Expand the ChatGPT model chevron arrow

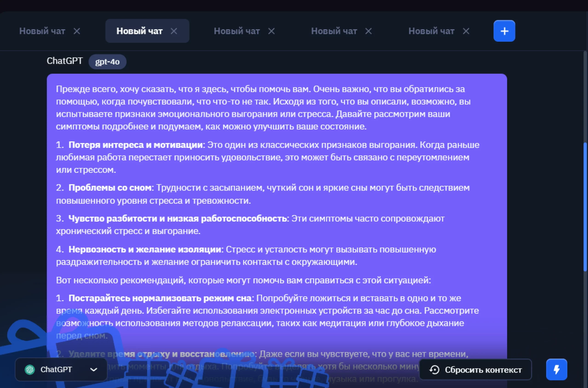tap(94, 370)
